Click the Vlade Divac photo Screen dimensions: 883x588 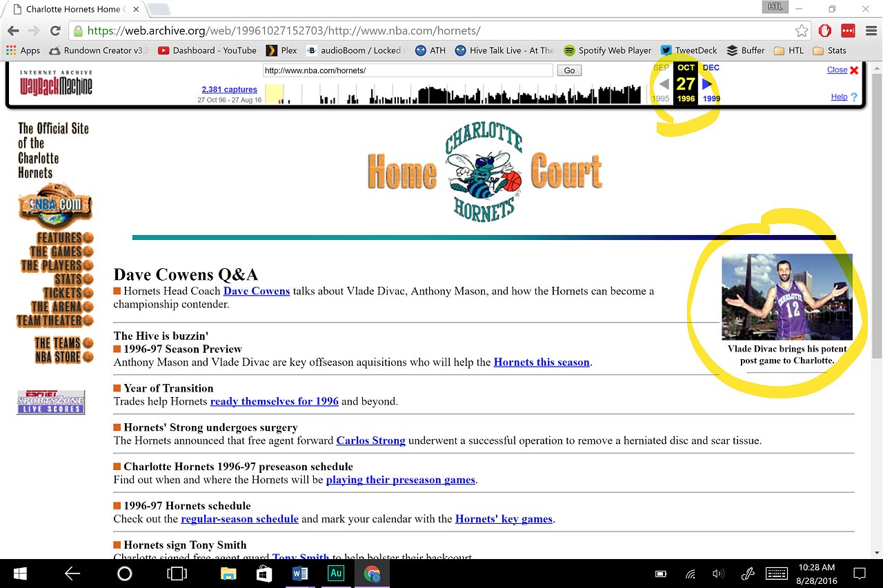pos(786,296)
